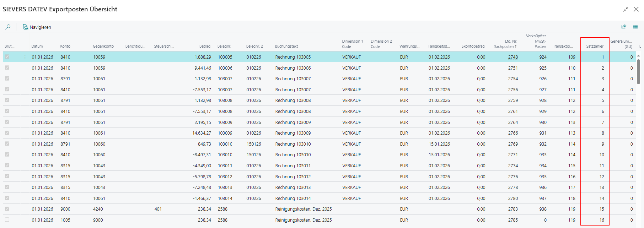Viewport: 644px width, 228px height.
Task: Close the Exportposten Übersicht page
Action: (636, 9)
